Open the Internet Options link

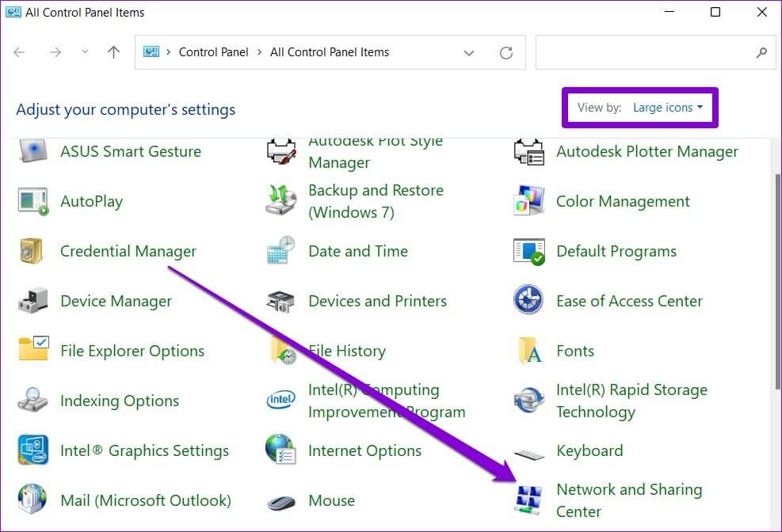[x=364, y=450]
